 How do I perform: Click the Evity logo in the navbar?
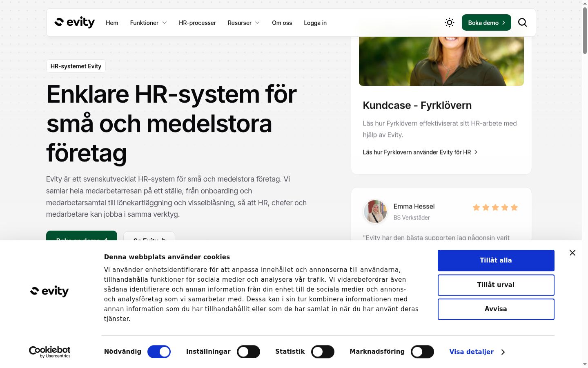click(x=75, y=22)
